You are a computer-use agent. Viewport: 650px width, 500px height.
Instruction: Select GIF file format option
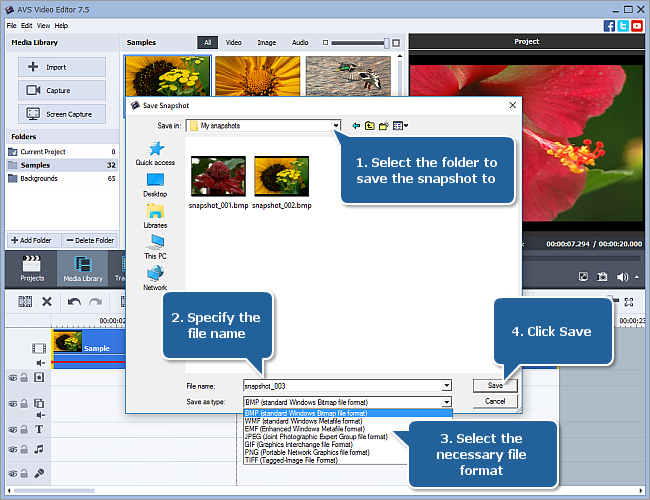coord(298,444)
